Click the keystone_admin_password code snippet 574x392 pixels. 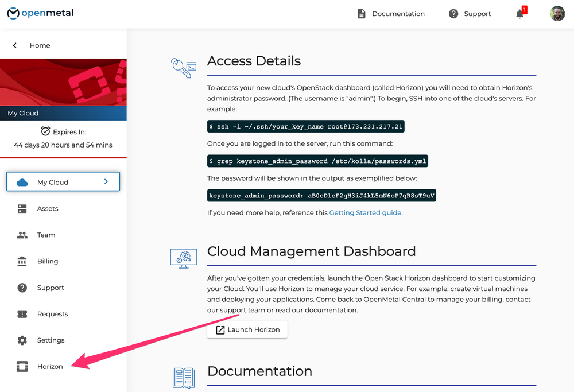point(321,195)
